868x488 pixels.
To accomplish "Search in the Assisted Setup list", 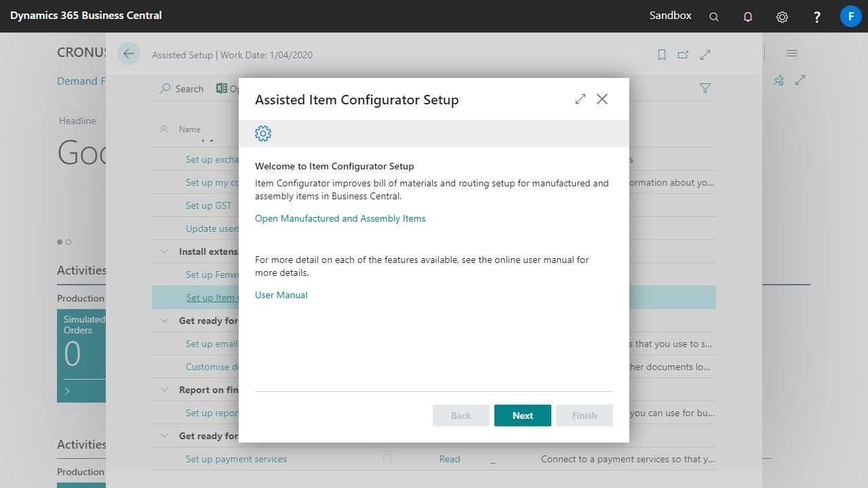I will [x=181, y=89].
